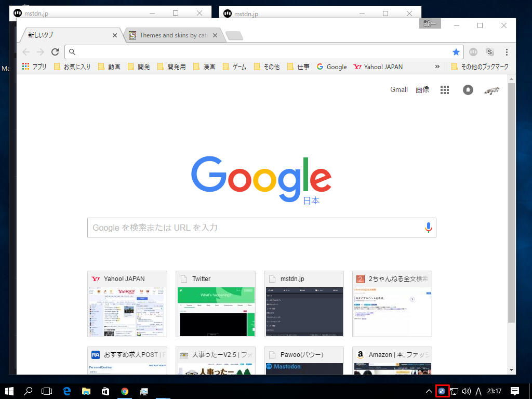Screen dimensions: 532x399
Task: Show the clock 23:17 calendar
Action: (495, 391)
